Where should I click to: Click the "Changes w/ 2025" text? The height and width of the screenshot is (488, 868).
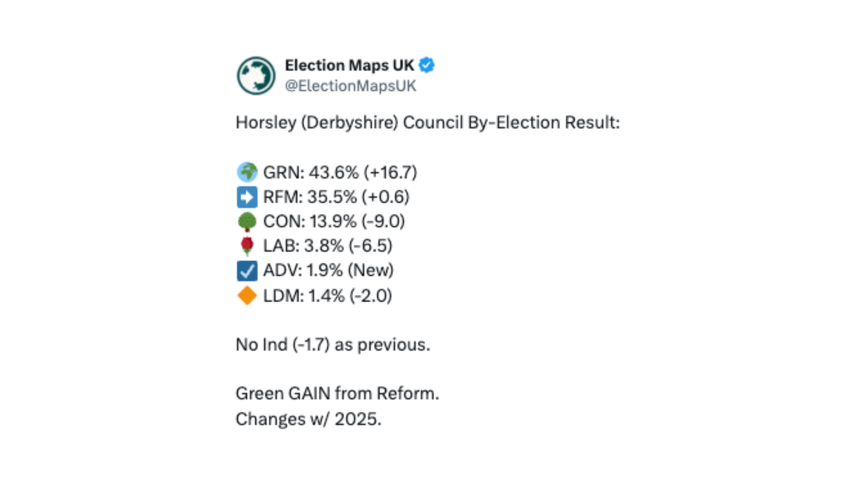308,419
